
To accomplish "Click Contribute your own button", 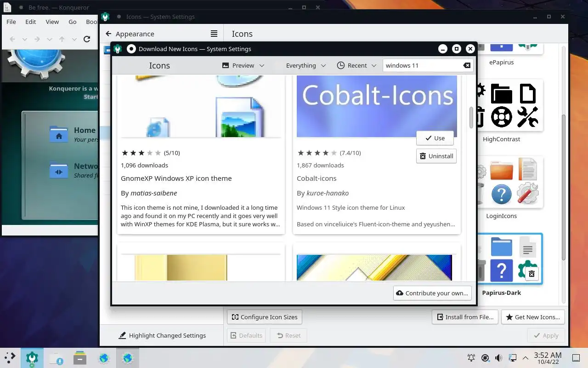I will click(x=432, y=293).
